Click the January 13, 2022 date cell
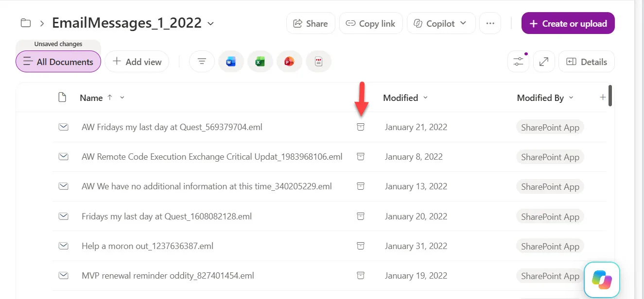The image size is (644, 299). 416,186
